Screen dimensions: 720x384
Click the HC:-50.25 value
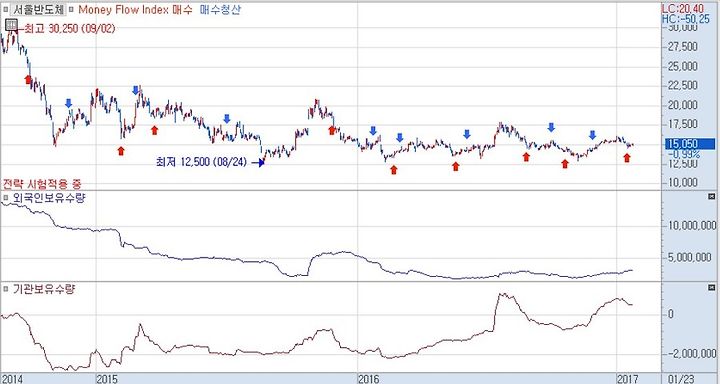tap(685, 19)
